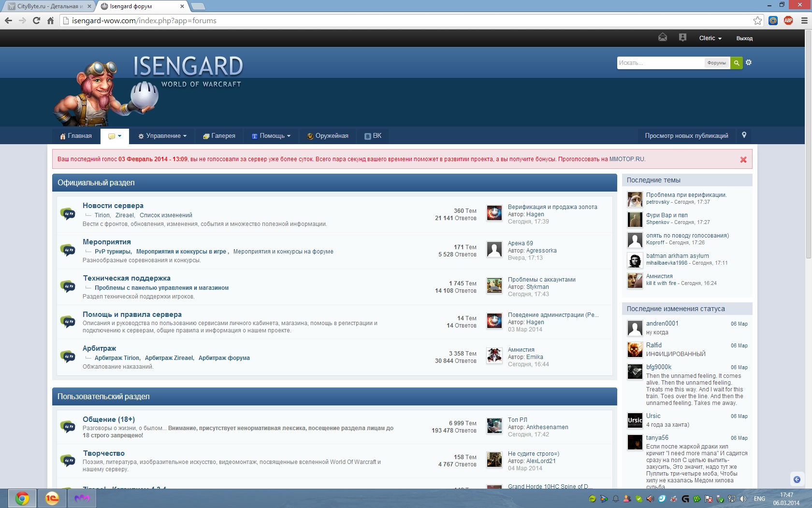Click the Искать search input field

660,63
